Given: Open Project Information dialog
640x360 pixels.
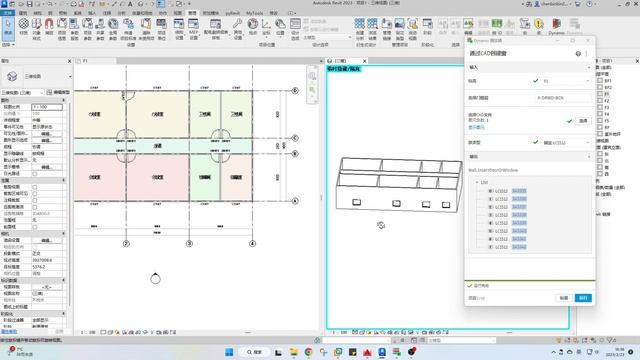Looking at the screenshot, I should pos(62,28).
